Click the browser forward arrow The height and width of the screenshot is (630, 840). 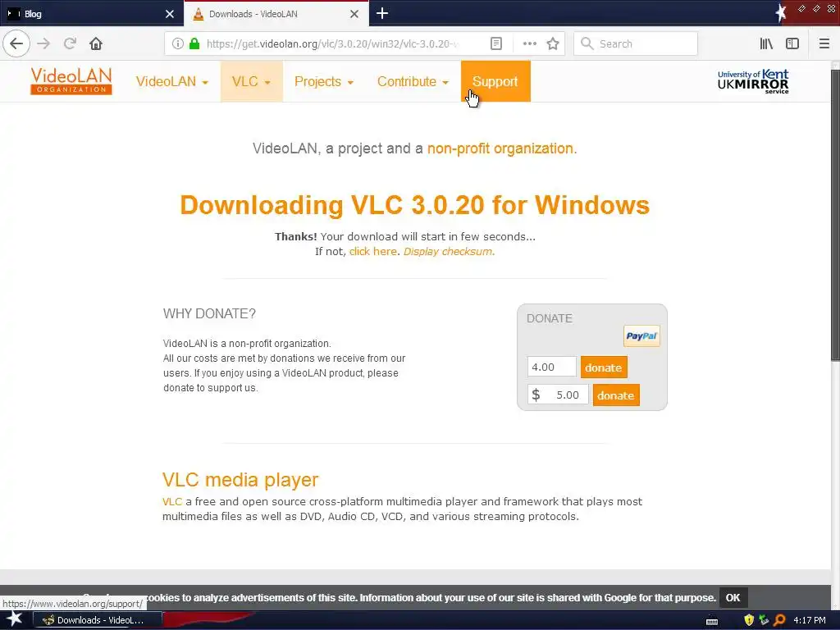tap(43, 43)
